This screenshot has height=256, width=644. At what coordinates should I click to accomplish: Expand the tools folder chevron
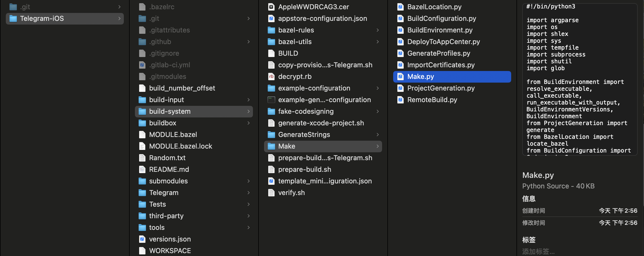(x=248, y=227)
